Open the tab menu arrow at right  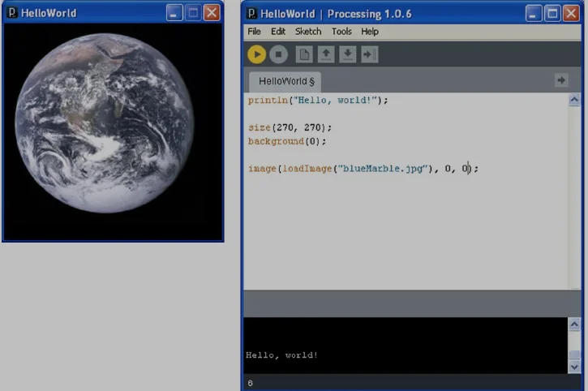(x=561, y=80)
